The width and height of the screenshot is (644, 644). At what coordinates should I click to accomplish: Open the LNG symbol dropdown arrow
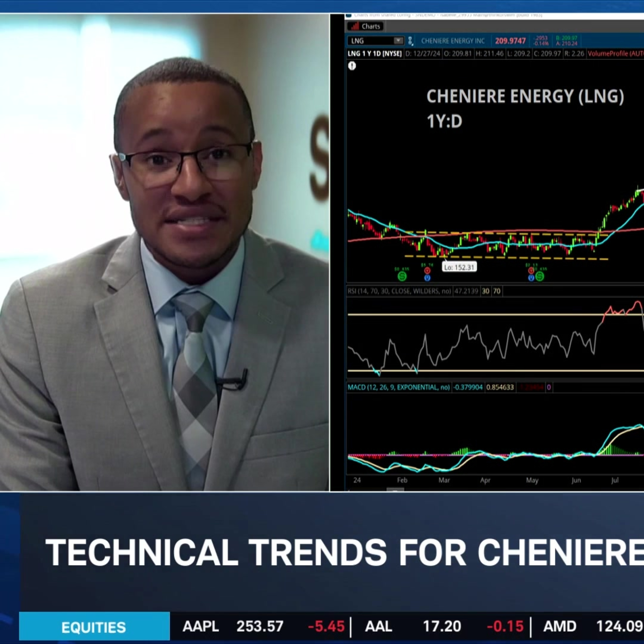(x=398, y=41)
